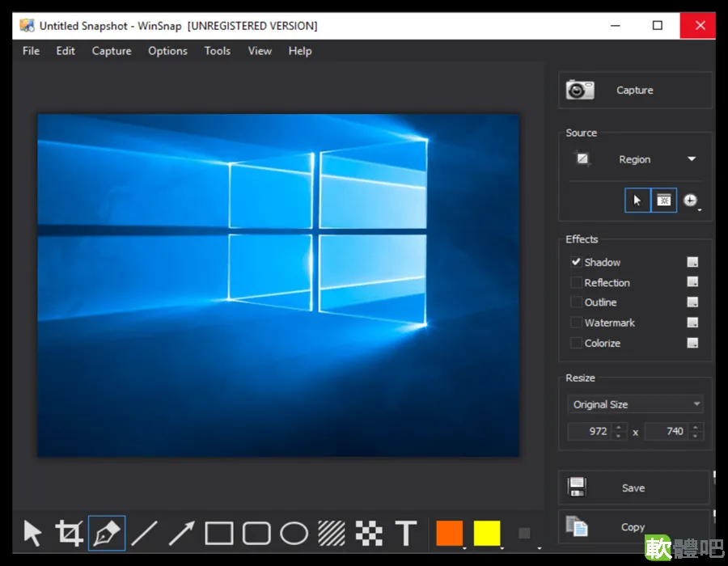This screenshot has height=566, width=728.
Task: Open the View menu
Action: tap(260, 51)
